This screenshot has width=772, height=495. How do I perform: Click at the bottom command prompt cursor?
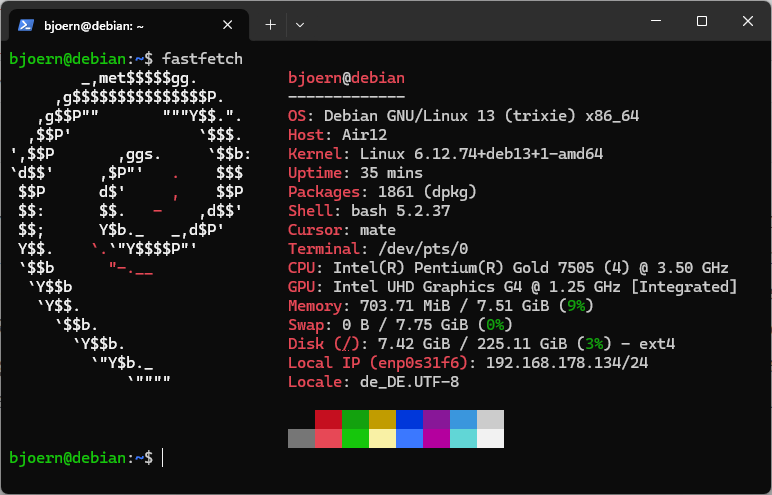[x=163, y=458]
